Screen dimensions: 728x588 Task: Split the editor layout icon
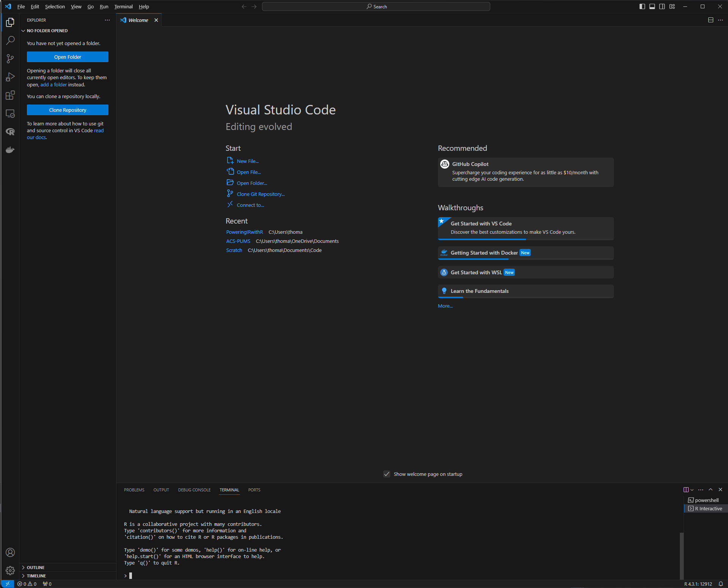click(x=711, y=20)
